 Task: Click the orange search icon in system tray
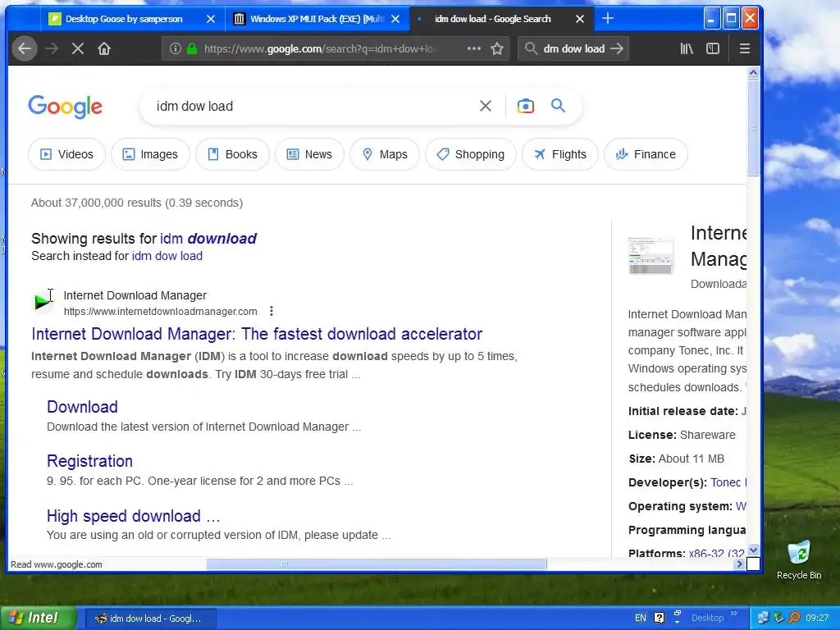tap(794, 618)
